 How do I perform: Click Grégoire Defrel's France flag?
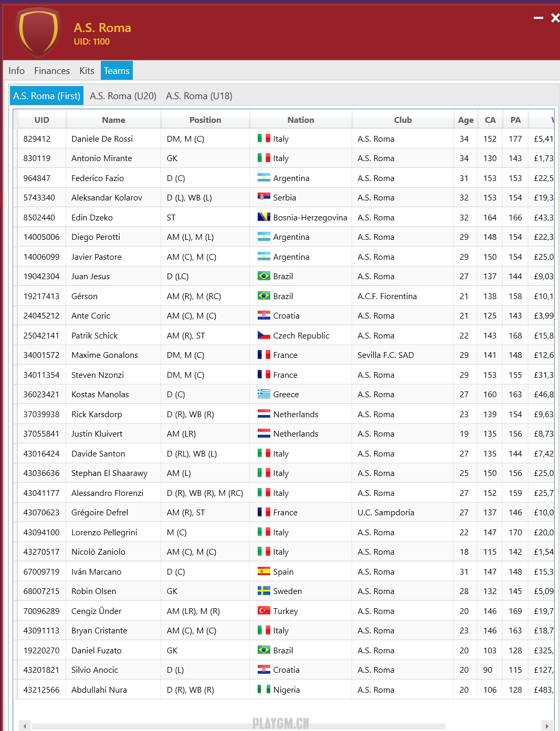[x=264, y=512]
